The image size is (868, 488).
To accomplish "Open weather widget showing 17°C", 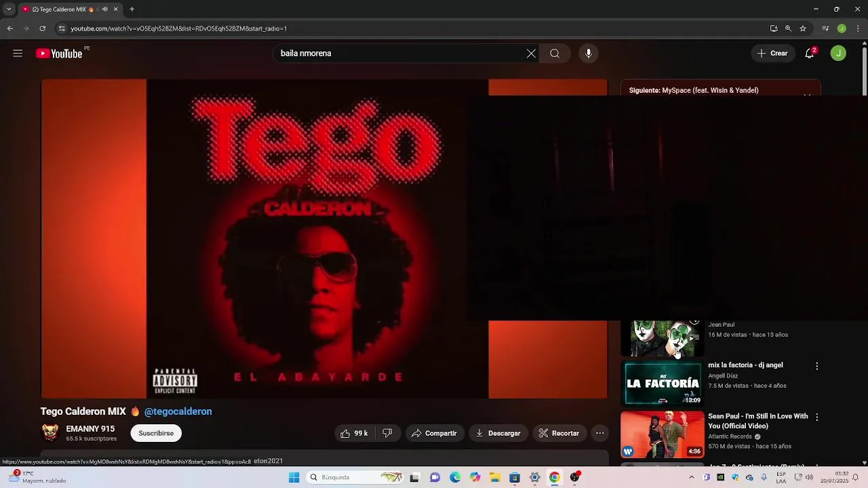I will pos(37,477).
